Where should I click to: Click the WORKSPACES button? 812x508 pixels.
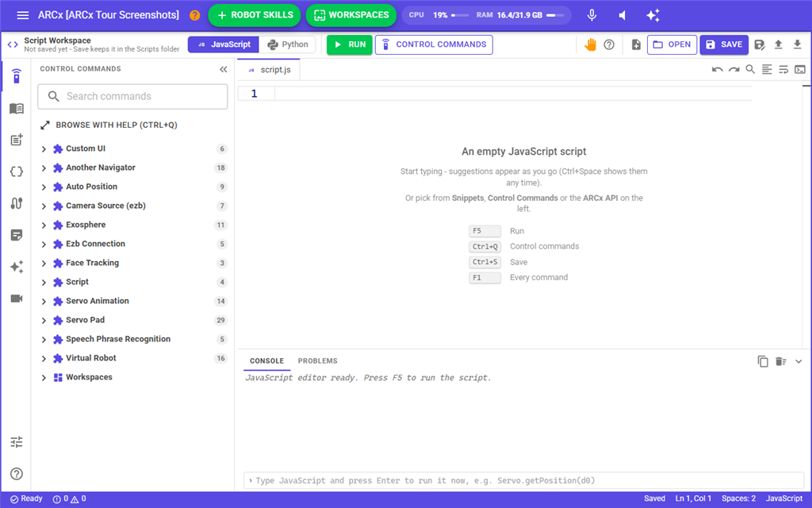point(351,15)
